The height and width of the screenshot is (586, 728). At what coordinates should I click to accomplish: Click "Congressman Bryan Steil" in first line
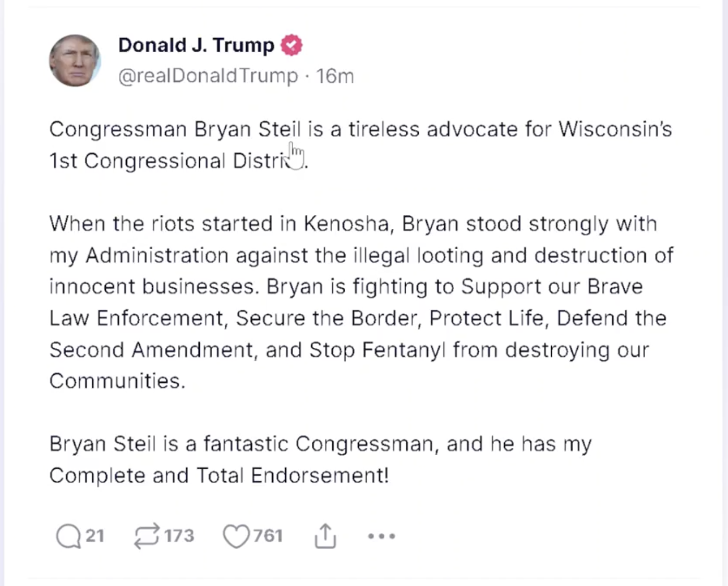point(175,129)
